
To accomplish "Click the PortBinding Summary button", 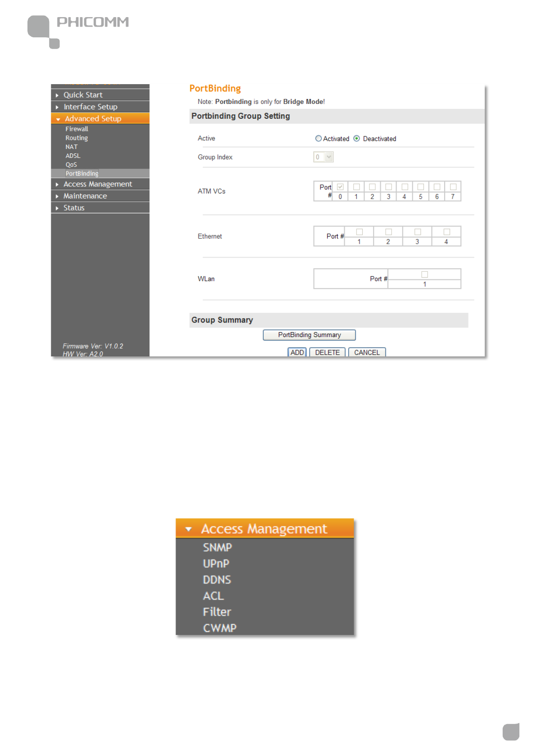I will tap(309, 335).
